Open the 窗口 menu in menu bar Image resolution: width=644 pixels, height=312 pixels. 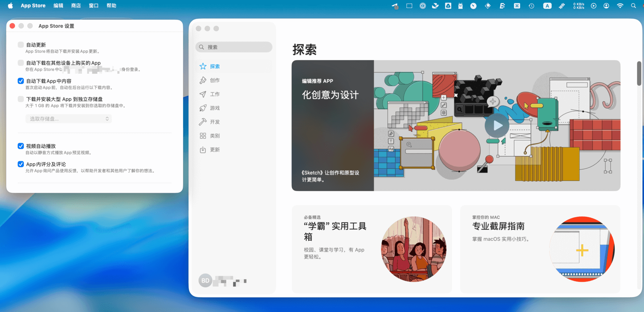click(x=93, y=6)
